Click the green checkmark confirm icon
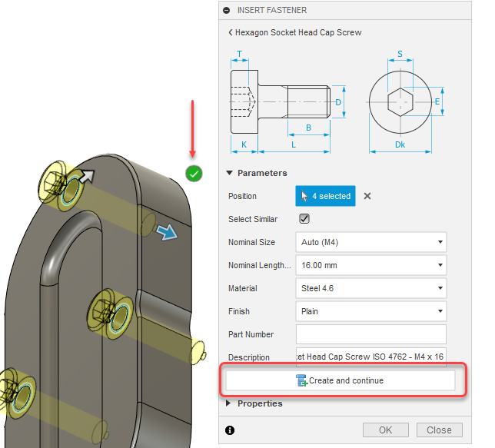The height and width of the screenshot is (448, 495). pyautogui.click(x=194, y=174)
